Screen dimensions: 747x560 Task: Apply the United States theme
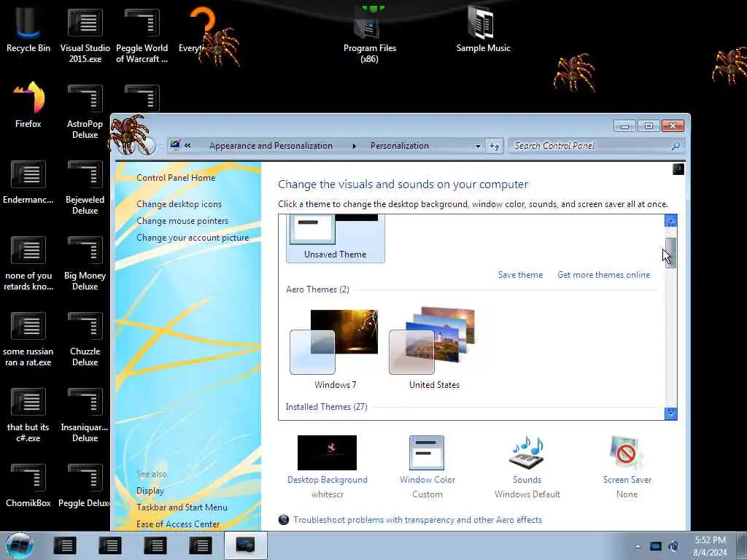(x=434, y=349)
